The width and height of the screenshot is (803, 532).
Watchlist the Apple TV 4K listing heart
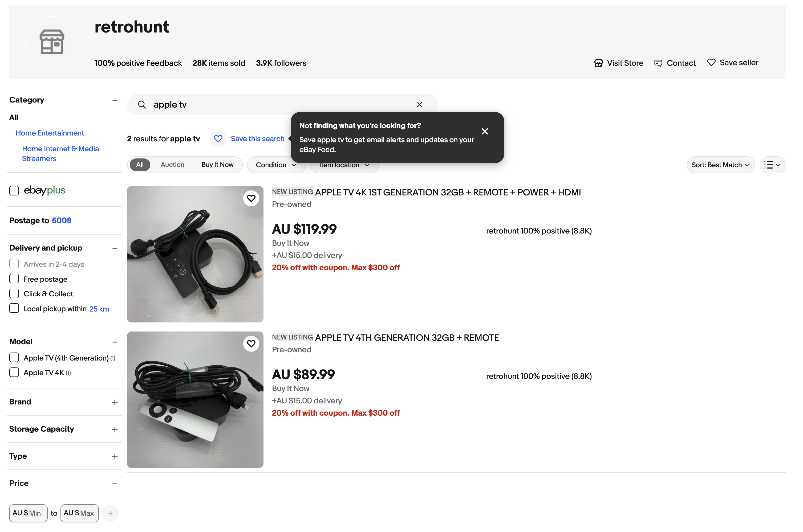coord(251,198)
